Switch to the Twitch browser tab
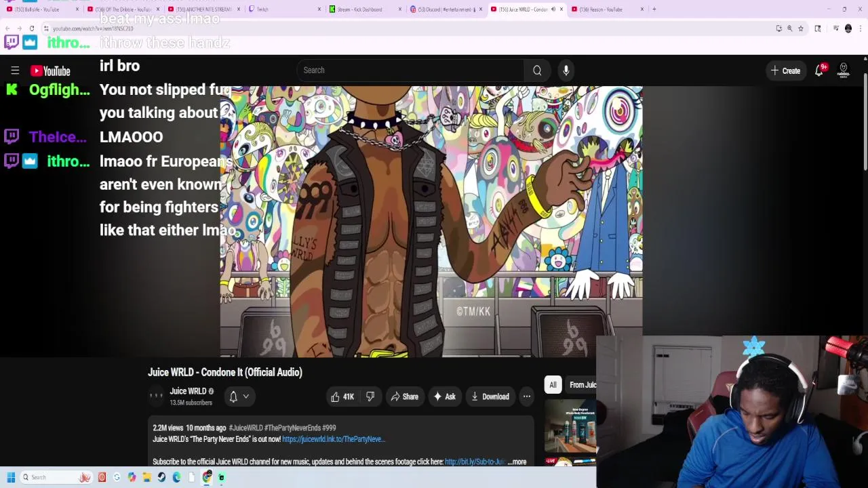 tap(283, 9)
